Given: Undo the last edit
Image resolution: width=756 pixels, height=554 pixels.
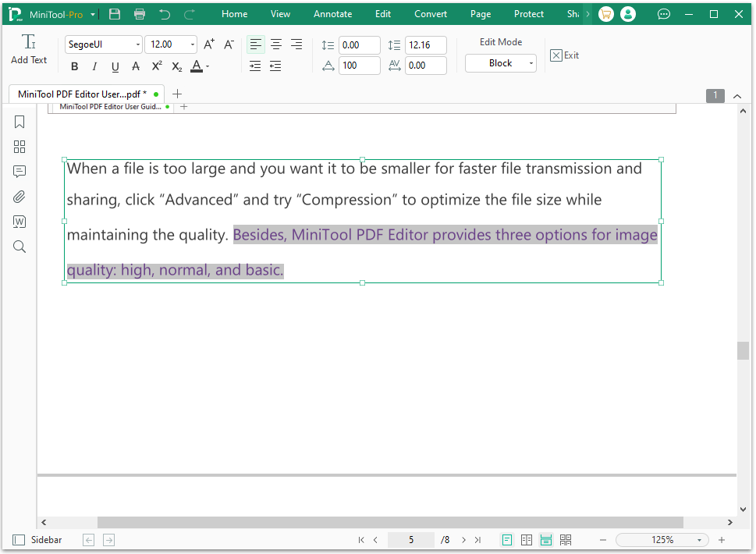Looking at the screenshot, I should coord(165,14).
